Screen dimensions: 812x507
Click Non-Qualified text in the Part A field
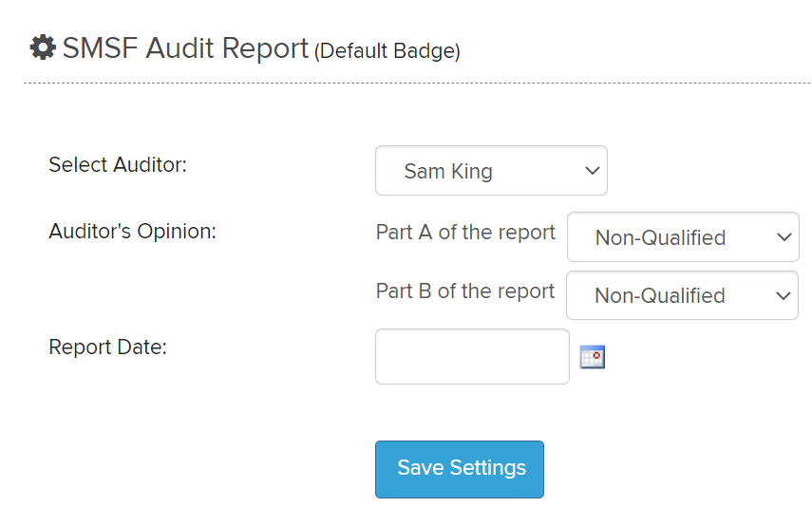[660, 238]
